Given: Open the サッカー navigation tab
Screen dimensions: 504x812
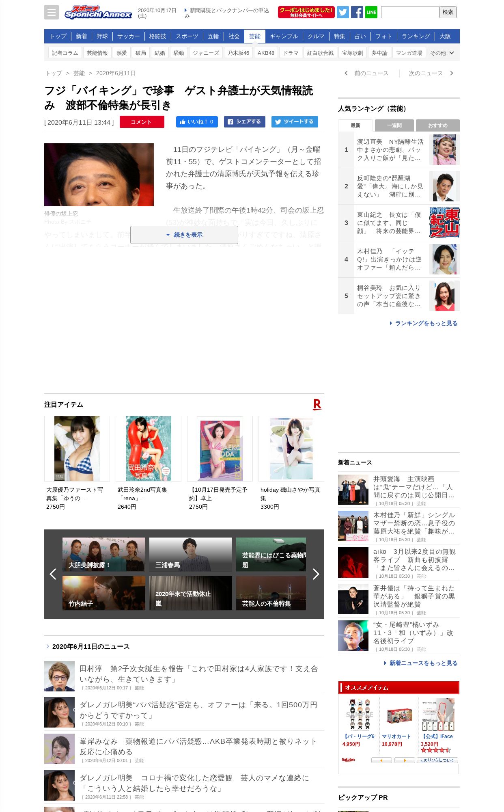Looking at the screenshot, I should (x=129, y=37).
